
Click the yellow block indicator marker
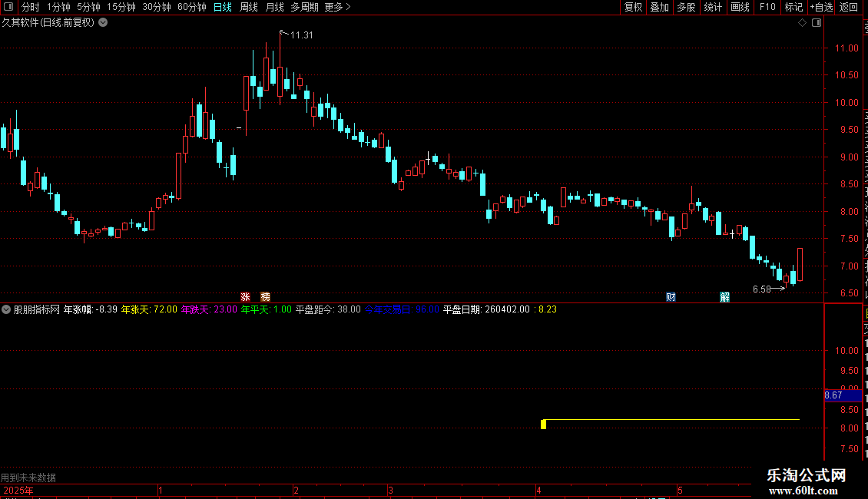tap(544, 425)
